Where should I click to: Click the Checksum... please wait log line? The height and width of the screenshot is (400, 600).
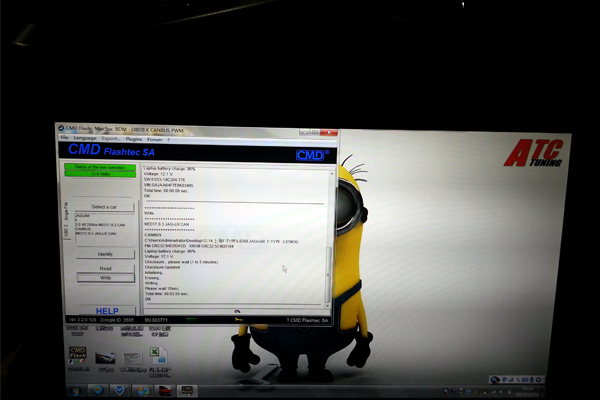pyautogui.click(x=181, y=262)
